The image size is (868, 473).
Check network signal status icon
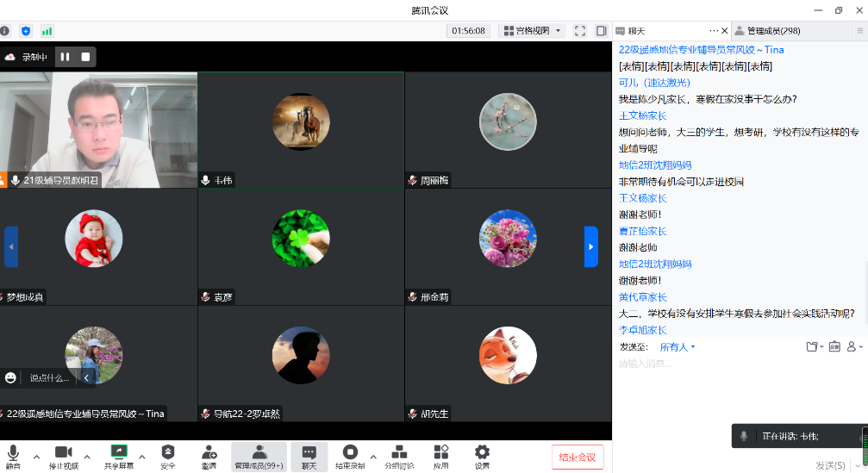tap(47, 30)
